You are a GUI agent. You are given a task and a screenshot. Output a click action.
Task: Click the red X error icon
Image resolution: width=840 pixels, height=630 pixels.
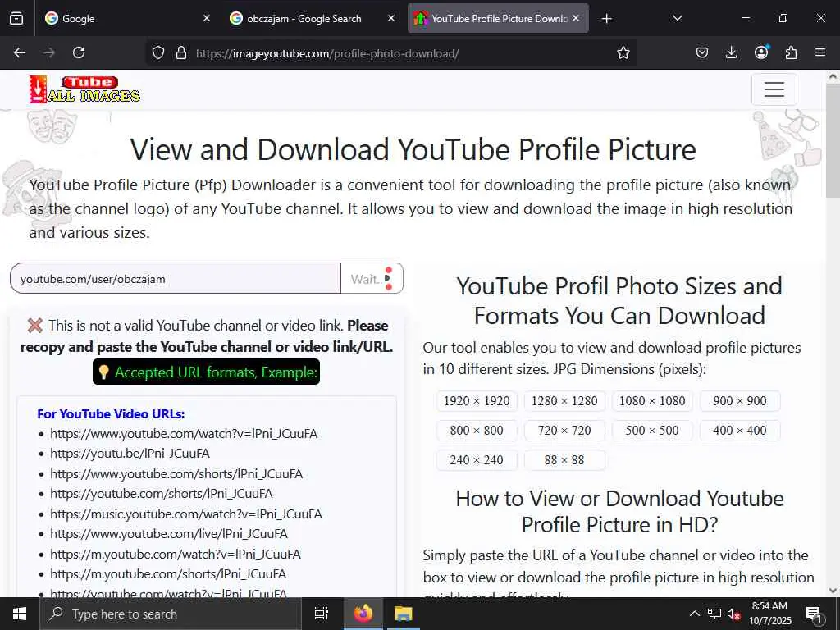[x=35, y=325]
